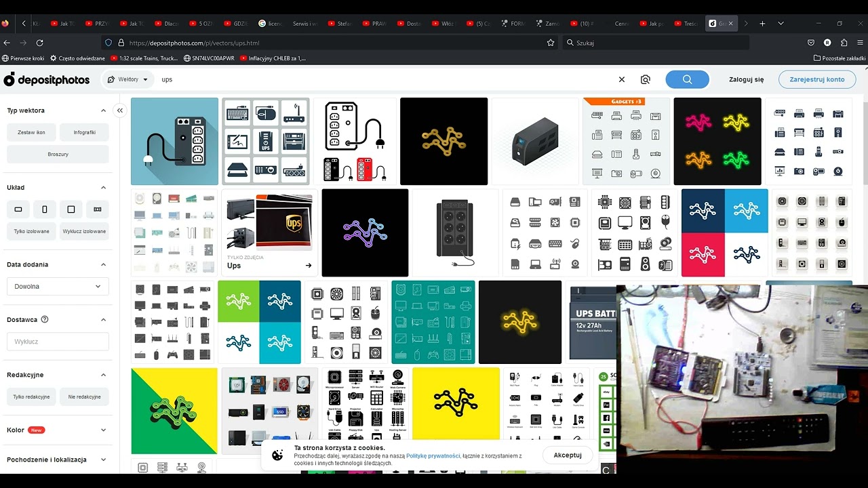868x488 pixels.
Task: Click the magnifier search button
Action: 687,79
